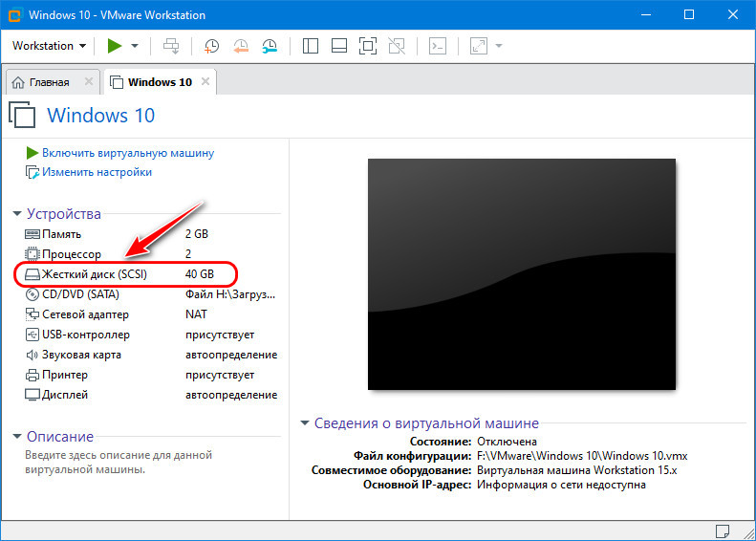Click the CPU icon beside Процессор

32,254
